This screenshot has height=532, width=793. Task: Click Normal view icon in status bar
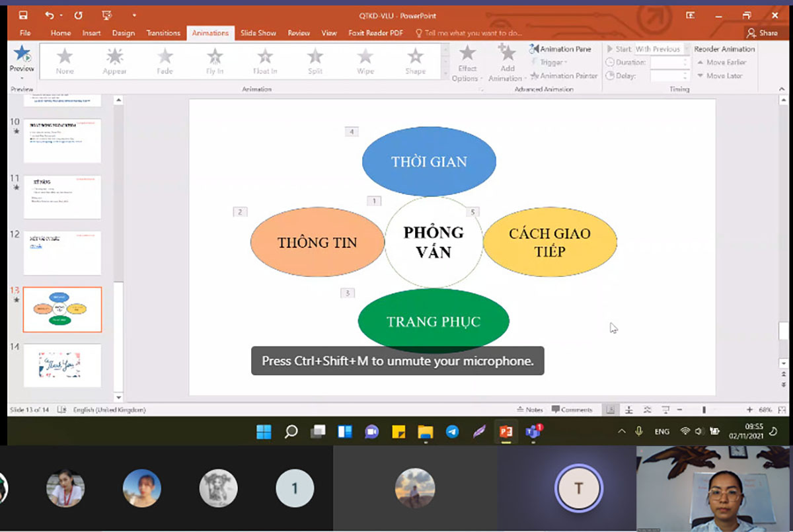click(x=611, y=410)
